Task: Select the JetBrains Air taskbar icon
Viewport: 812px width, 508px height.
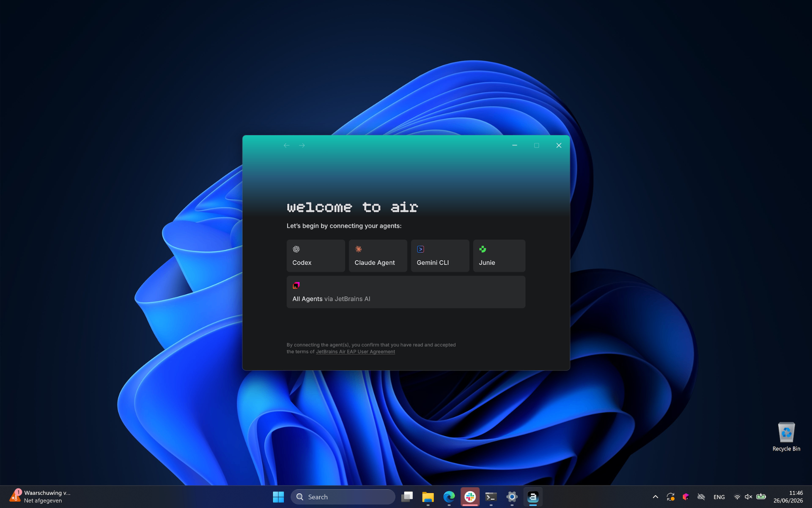Action: point(533,497)
